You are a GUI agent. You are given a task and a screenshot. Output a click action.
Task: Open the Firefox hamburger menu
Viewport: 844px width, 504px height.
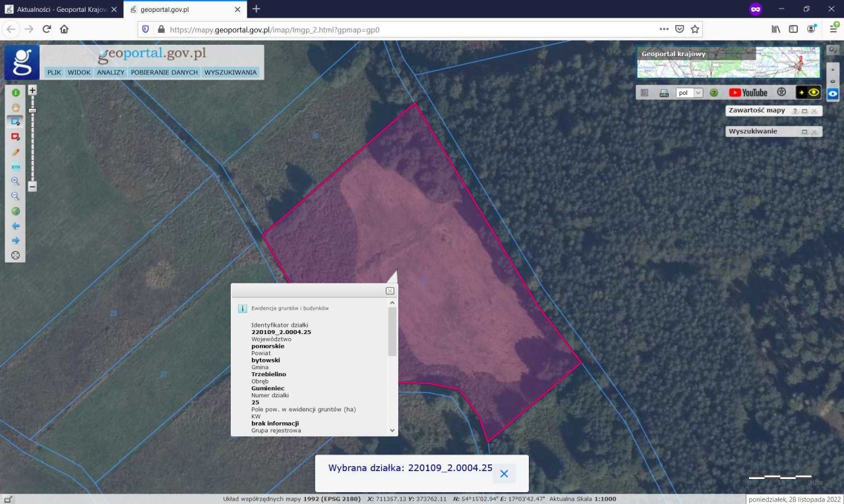[833, 28]
